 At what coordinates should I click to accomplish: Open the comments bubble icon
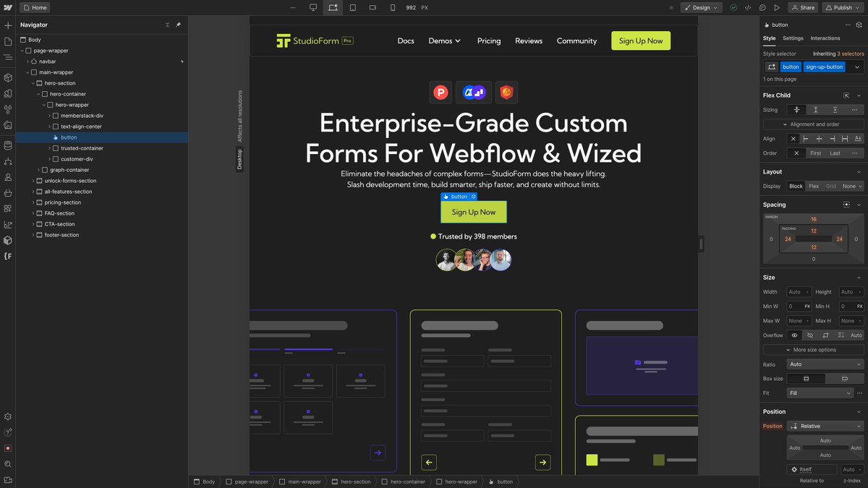[x=762, y=7]
